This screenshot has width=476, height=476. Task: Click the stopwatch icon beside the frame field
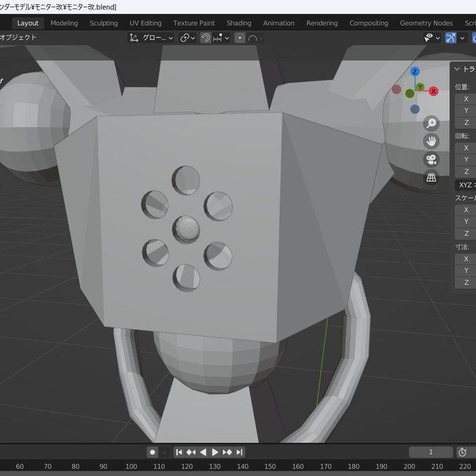462,452
